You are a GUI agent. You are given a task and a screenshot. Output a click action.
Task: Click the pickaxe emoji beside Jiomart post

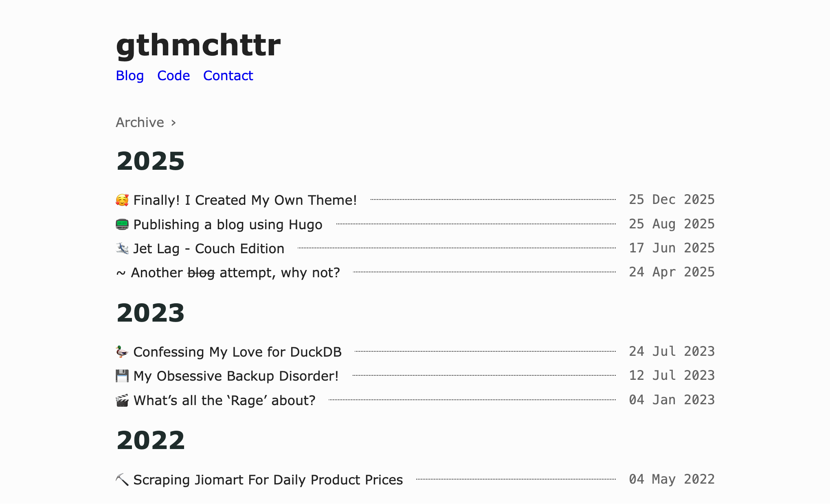[122, 480]
